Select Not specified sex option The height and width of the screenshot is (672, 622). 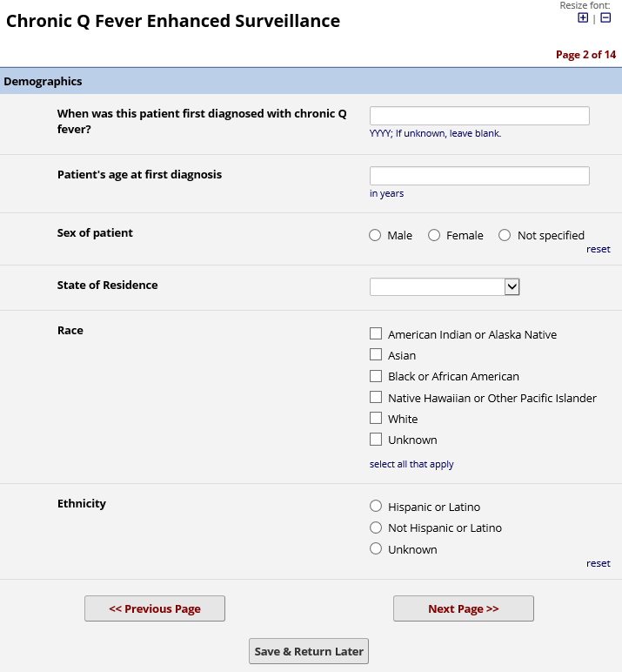(505, 235)
